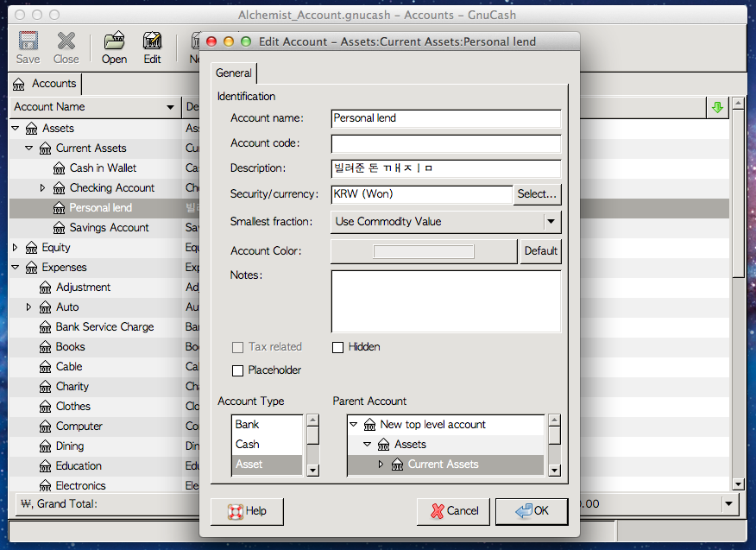Expand the Equity account branch

tap(15, 248)
